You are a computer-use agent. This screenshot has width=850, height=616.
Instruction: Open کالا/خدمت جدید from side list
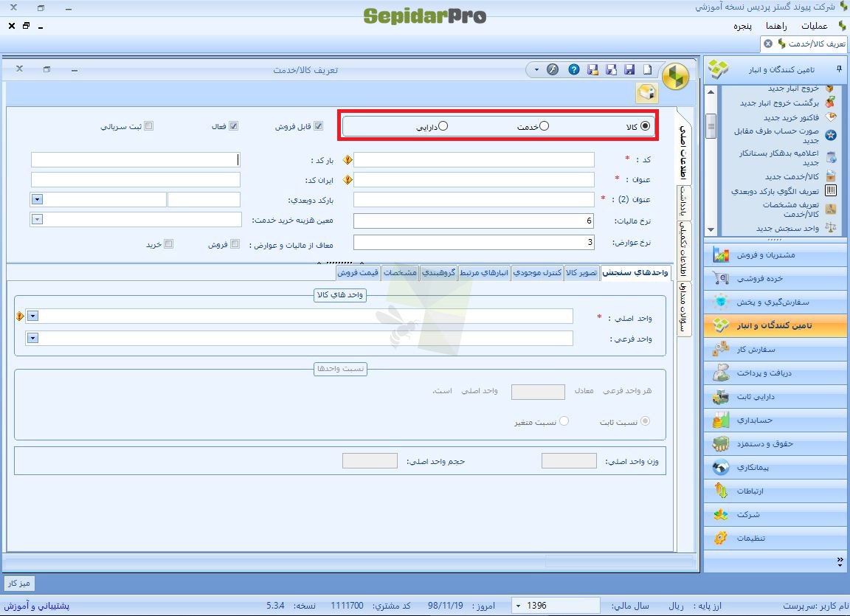(792, 176)
